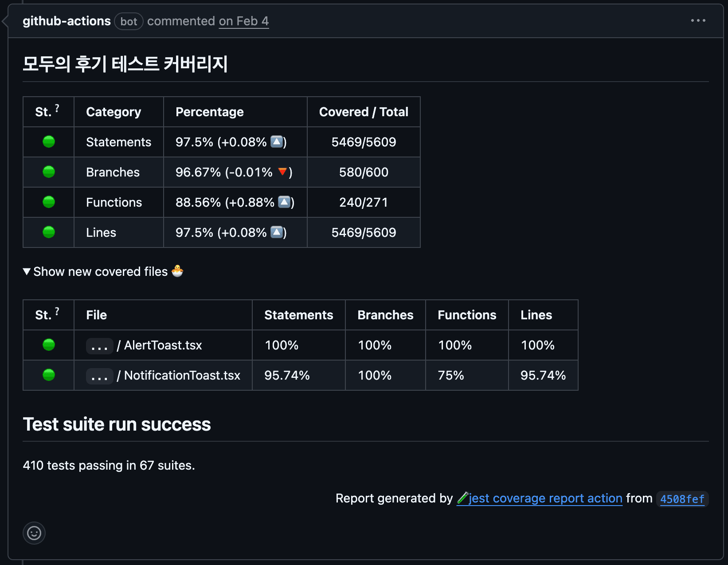Click the 'on Feb 4' timestamp link
The width and height of the screenshot is (728, 565).
(x=243, y=21)
